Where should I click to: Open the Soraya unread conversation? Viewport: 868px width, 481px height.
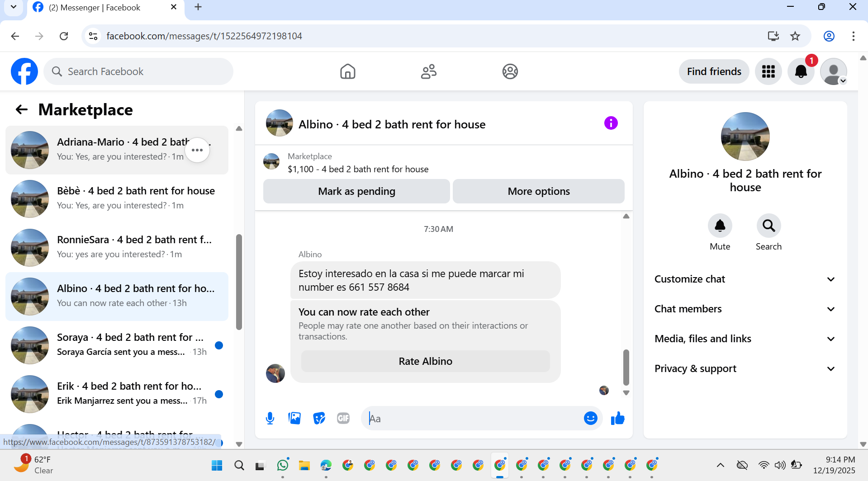pyautogui.click(x=117, y=345)
